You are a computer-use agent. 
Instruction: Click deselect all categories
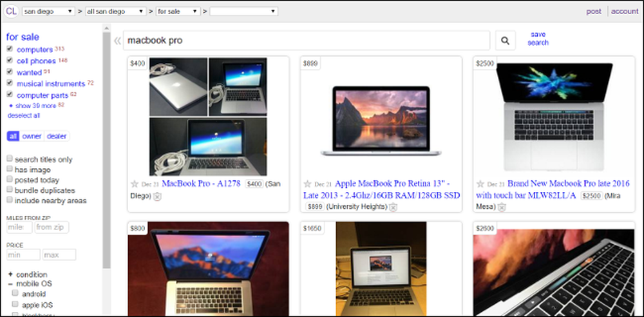tap(23, 115)
